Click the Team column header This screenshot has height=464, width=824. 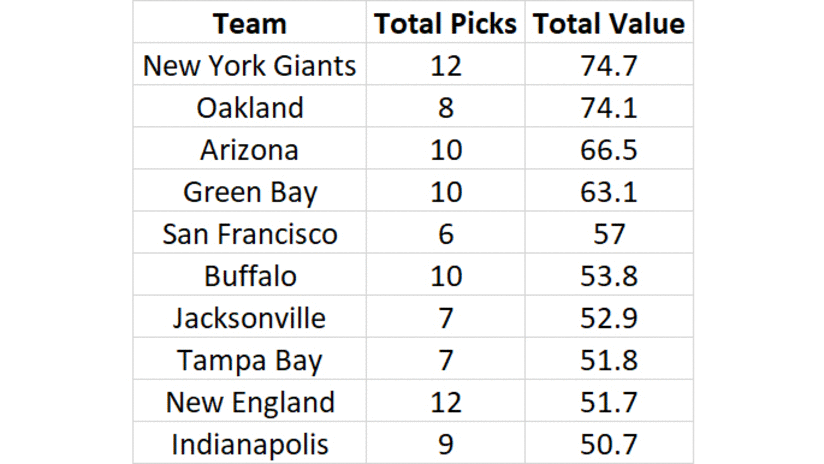click(x=249, y=24)
